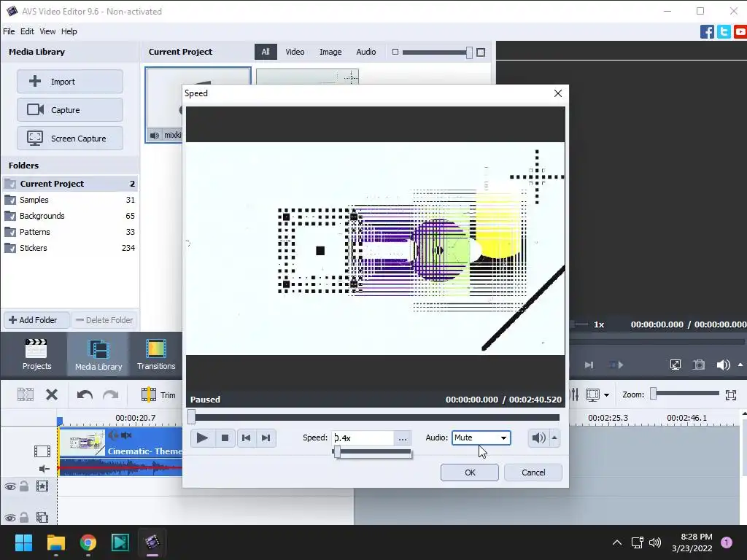747x560 pixels.
Task: Switch to the Image filter tab
Action: (x=330, y=52)
